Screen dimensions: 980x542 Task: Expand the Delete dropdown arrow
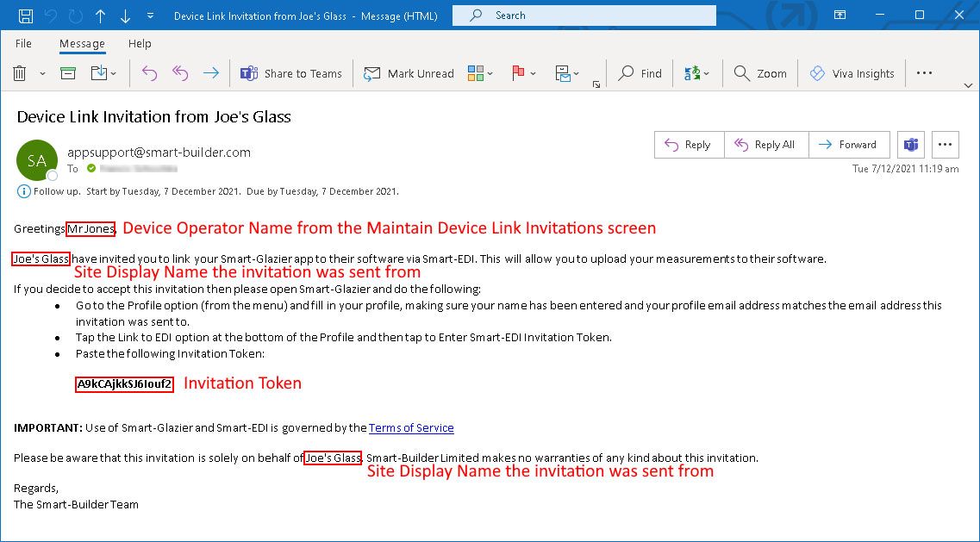(42, 74)
